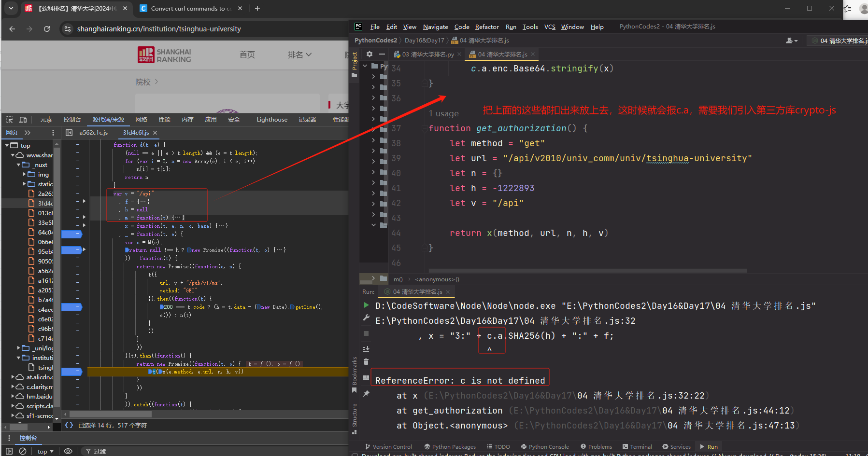This screenshot has width=868, height=456.
Task: Click the 院校 breadcrumb link
Action: [x=143, y=83]
